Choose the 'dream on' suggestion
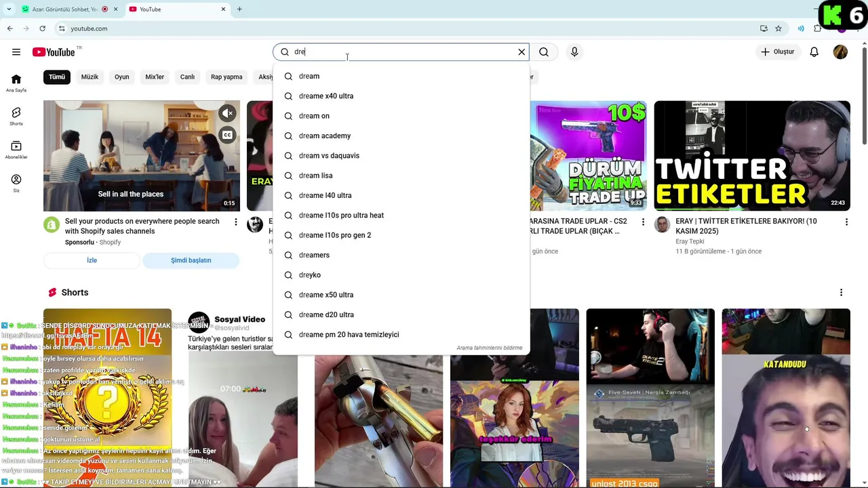The height and width of the screenshot is (488, 868). pyautogui.click(x=401, y=116)
